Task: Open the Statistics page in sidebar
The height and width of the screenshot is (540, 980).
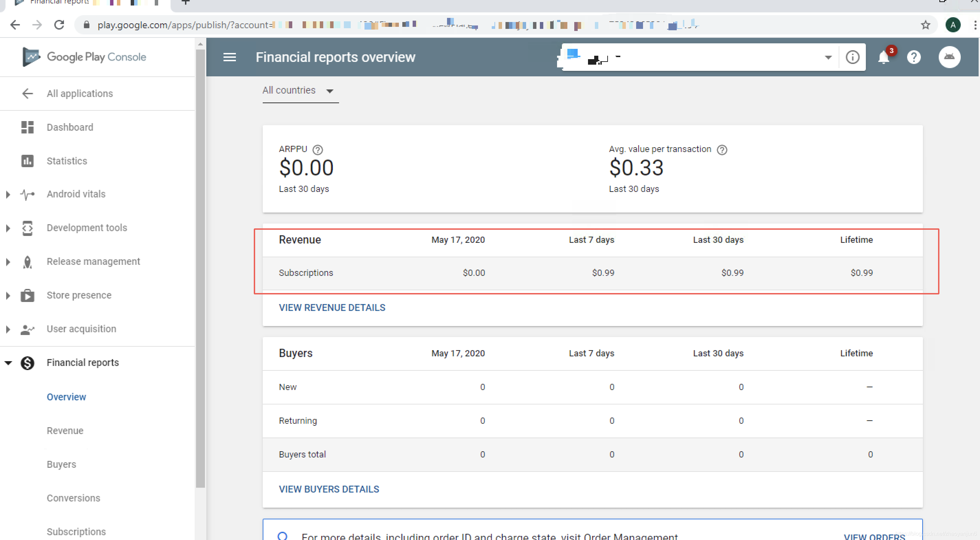Action: [x=67, y=161]
